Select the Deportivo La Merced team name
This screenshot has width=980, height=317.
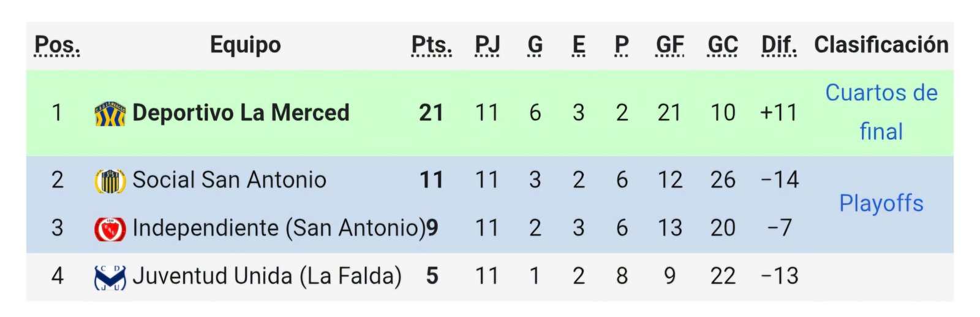pos(241,113)
